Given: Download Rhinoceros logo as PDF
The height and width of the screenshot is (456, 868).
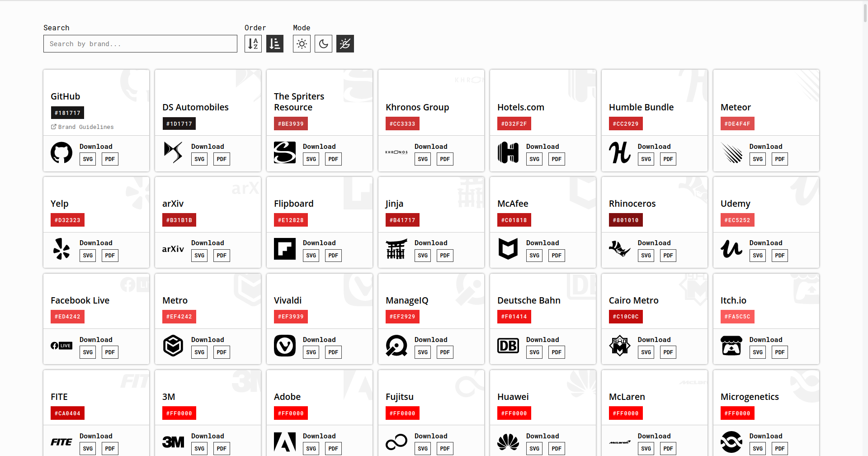Looking at the screenshot, I should [668, 256].
